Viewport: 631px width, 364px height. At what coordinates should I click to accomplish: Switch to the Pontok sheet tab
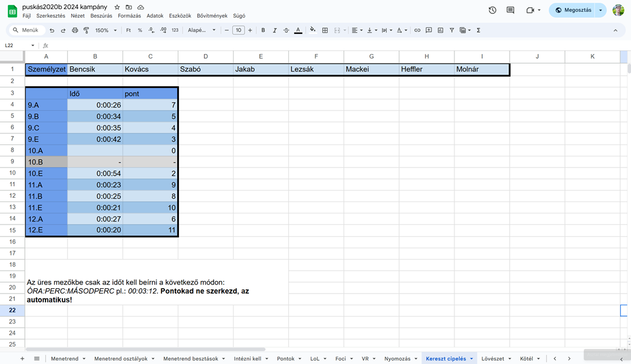[x=285, y=358]
